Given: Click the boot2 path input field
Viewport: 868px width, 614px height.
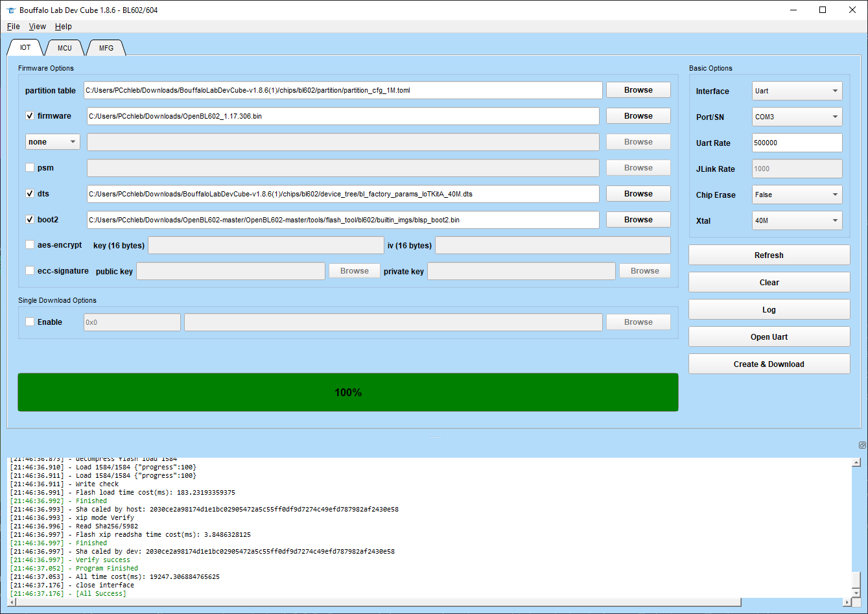Looking at the screenshot, I should coord(343,220).
